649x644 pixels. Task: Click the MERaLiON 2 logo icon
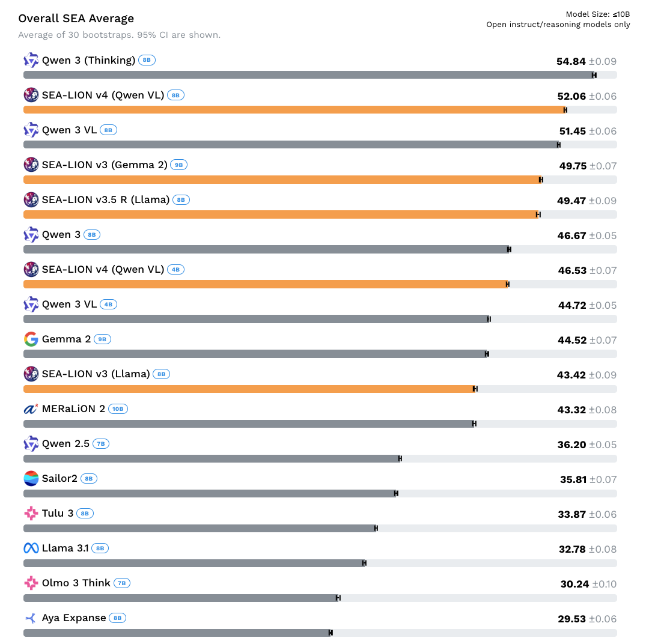31,409
